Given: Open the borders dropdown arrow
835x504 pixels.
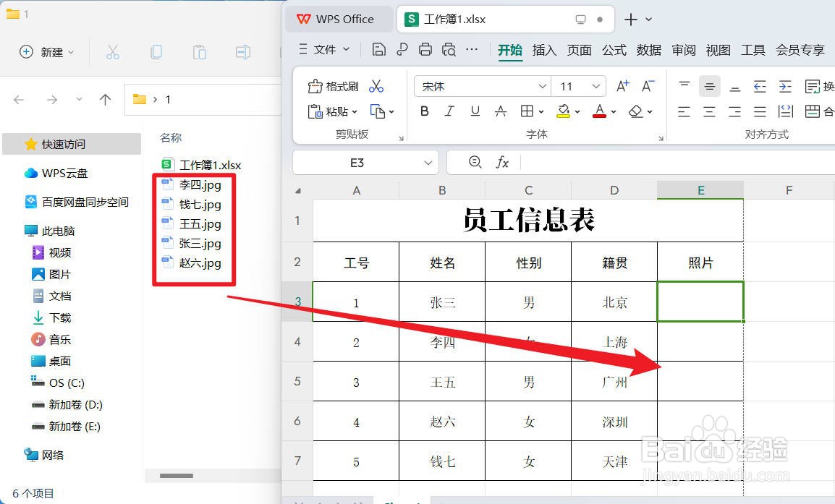Looking at the screenshot, I should point(541,112).
